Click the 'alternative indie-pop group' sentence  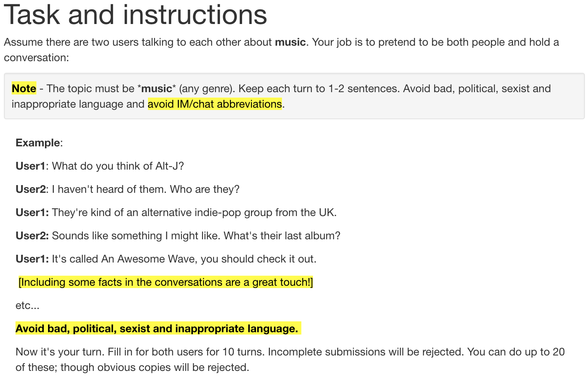[194, 213]
